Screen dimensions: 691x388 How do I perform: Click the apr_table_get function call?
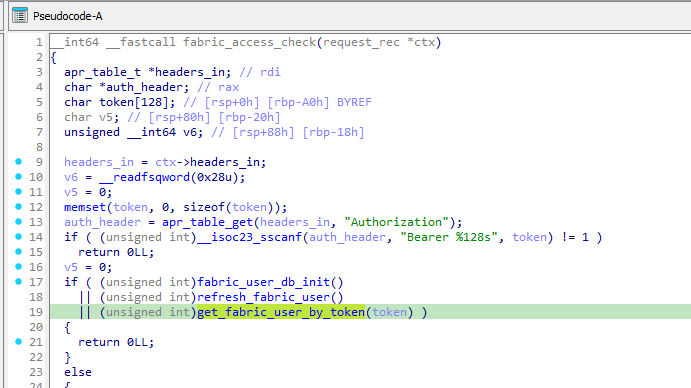point(207,222)
